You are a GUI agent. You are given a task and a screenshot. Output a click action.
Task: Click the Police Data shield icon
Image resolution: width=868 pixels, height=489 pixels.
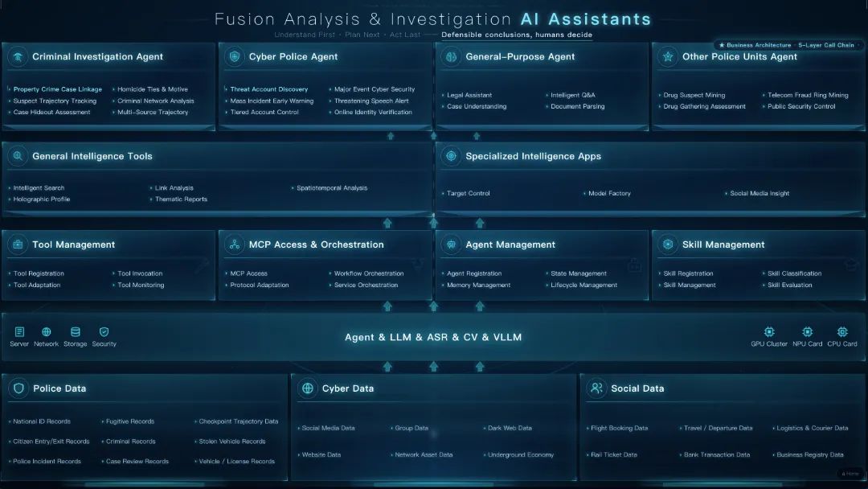pyautogui.click(x=18, y=388)
